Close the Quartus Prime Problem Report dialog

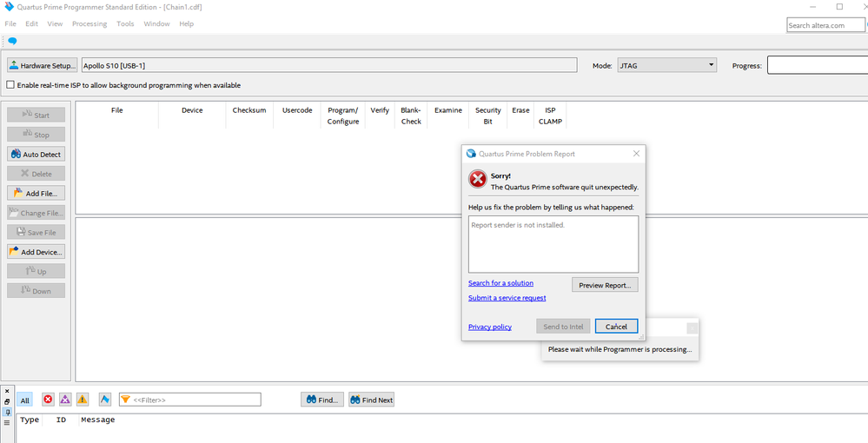[x=636, y=154]
